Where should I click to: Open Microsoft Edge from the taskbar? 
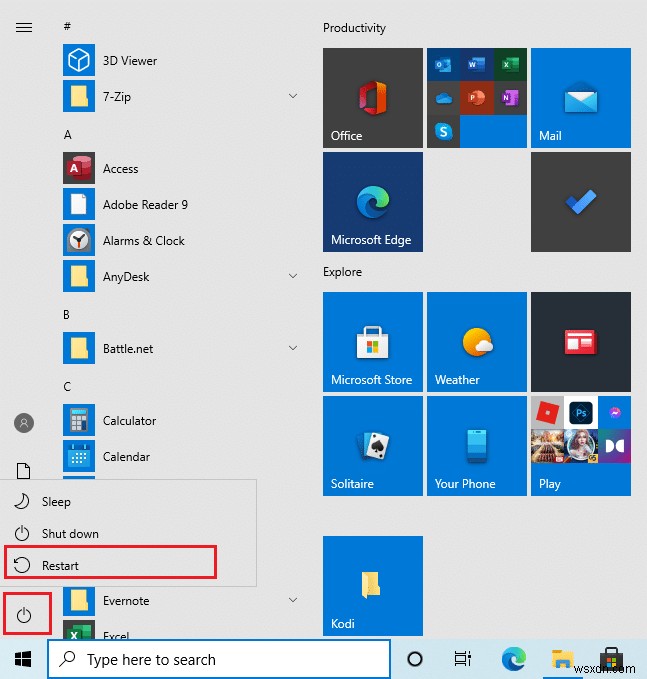[514, 659]
